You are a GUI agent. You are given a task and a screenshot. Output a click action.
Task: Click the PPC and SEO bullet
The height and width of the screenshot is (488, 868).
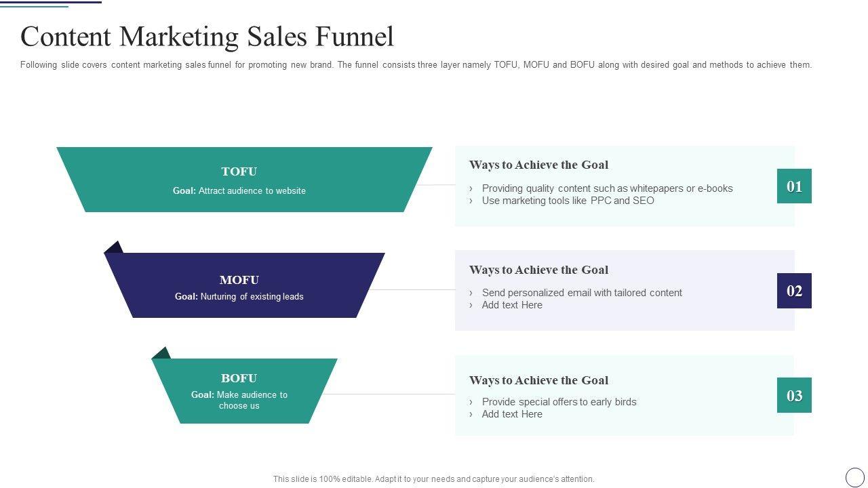tap(568, 201)
